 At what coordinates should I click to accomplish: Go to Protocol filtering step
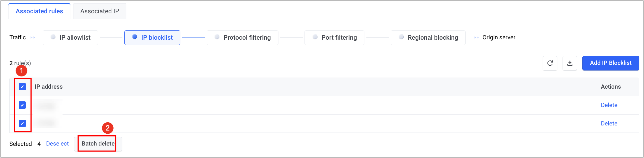point(243,38)
